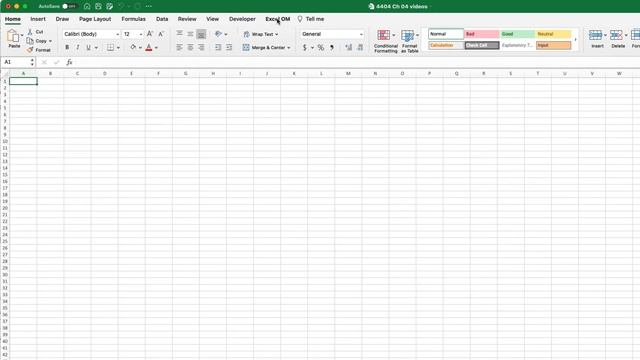This screenshot has width=640, height=360.
Task: Expand the Merge & Center arrow
Action: (289, 48)
